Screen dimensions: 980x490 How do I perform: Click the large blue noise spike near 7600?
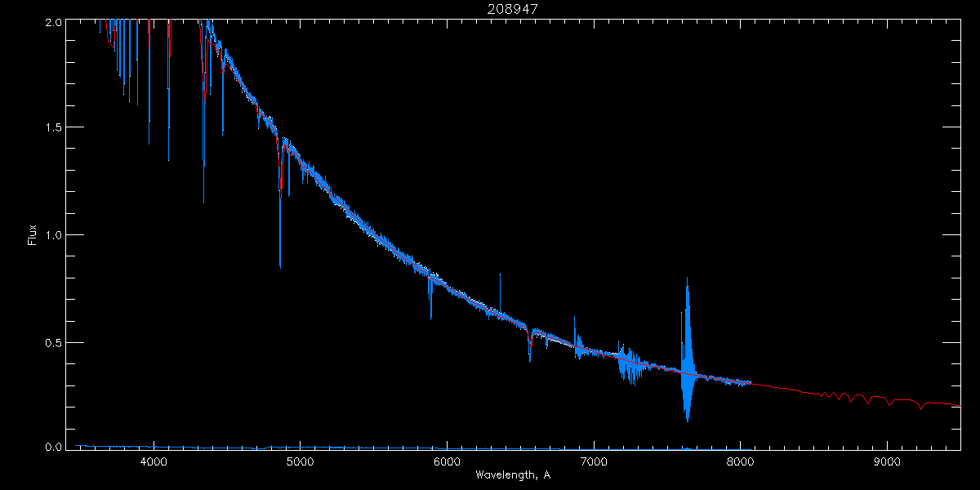(688, 350)
